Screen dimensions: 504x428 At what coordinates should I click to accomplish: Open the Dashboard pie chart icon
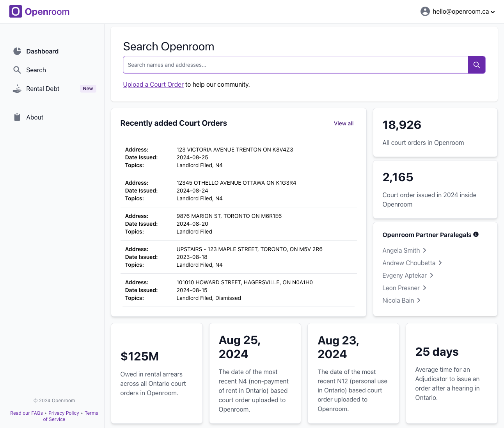point(17,51)
